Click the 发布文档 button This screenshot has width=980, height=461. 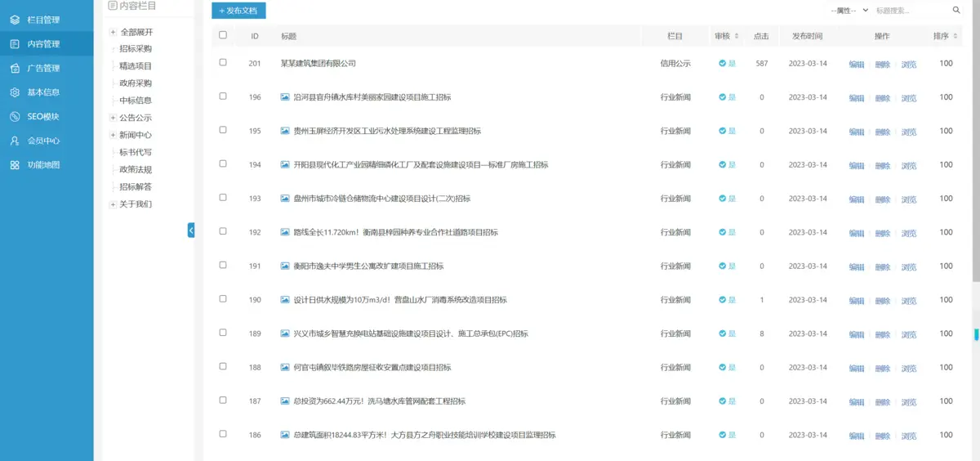[238, 11]
